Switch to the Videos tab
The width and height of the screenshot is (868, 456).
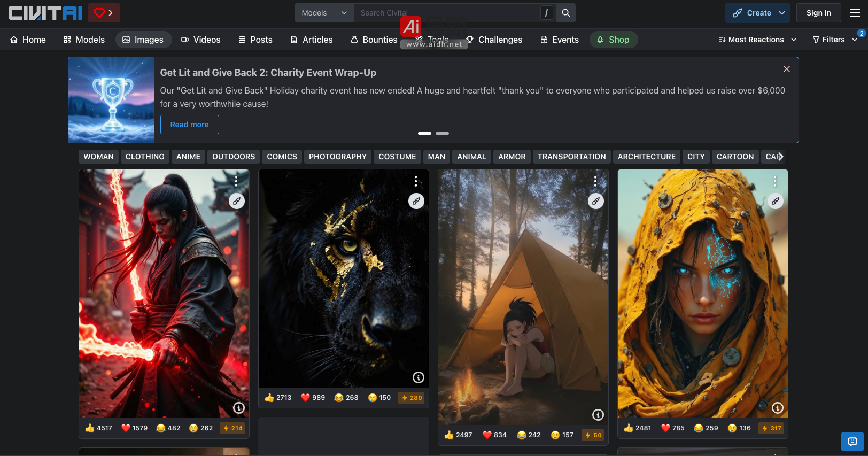pyautogui.click(x=200, y=40)
